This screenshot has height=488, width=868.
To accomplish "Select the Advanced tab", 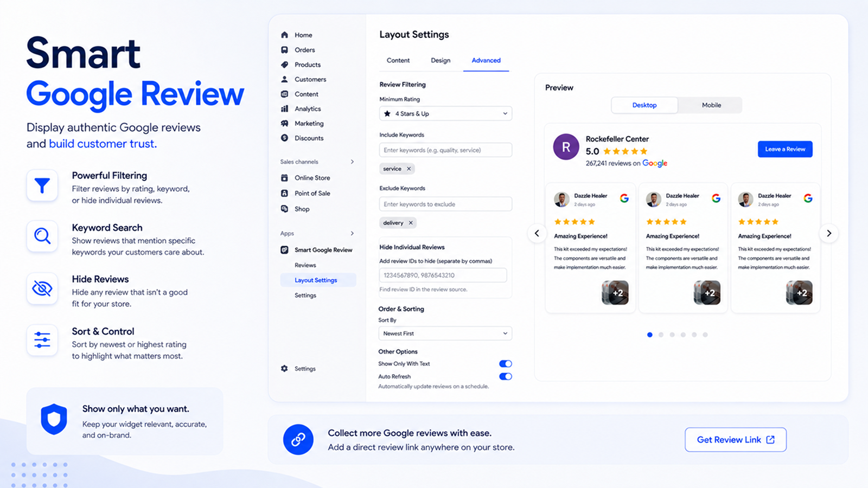I will tap(486, 61).
